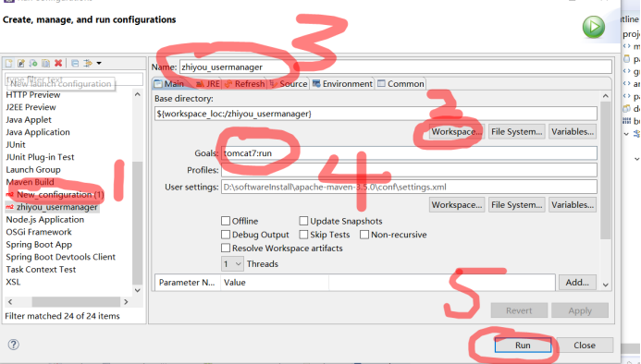Image resolution: width=641 pixels, height=364 pixels.
Task: Select Node.js Application launch type
Action: coord(45,219)
